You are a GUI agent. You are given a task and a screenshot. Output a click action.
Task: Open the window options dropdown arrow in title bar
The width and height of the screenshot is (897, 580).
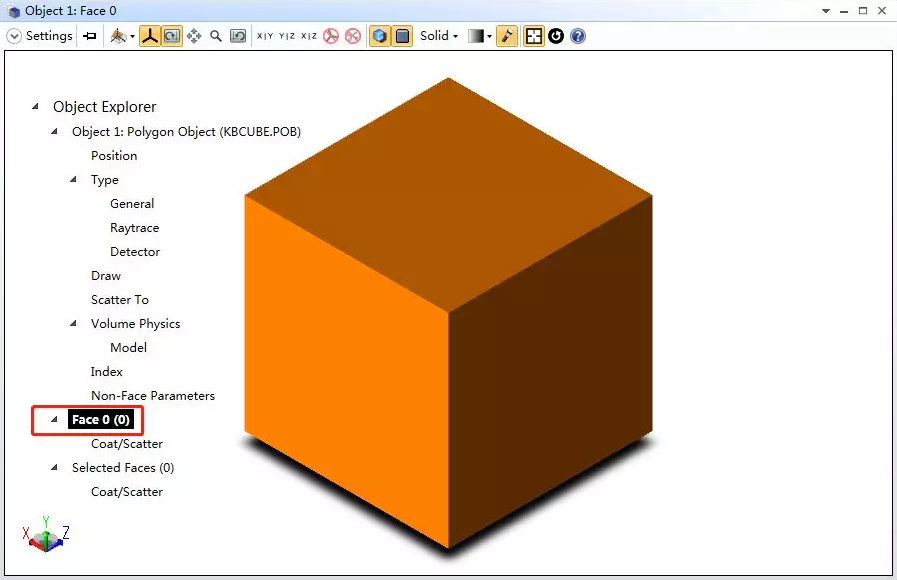pos(825,11)
